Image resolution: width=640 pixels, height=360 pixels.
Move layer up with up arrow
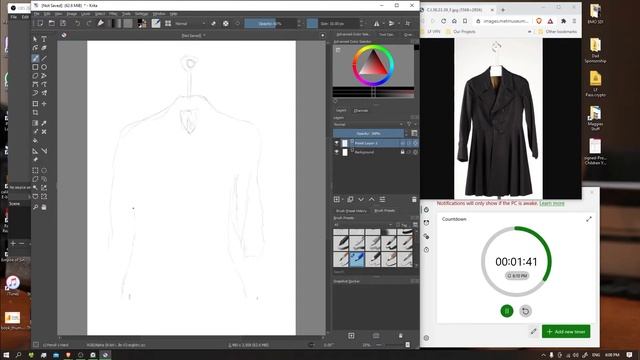(371, 199)
